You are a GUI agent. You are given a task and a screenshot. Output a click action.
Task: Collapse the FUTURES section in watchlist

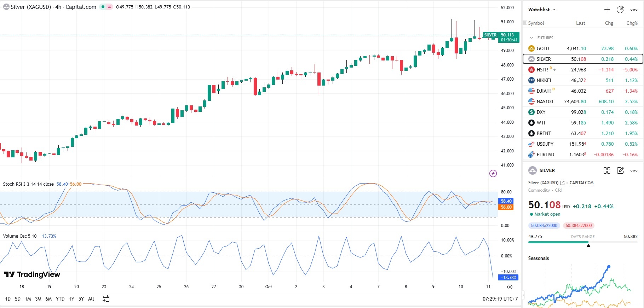[x=531, y=38]
